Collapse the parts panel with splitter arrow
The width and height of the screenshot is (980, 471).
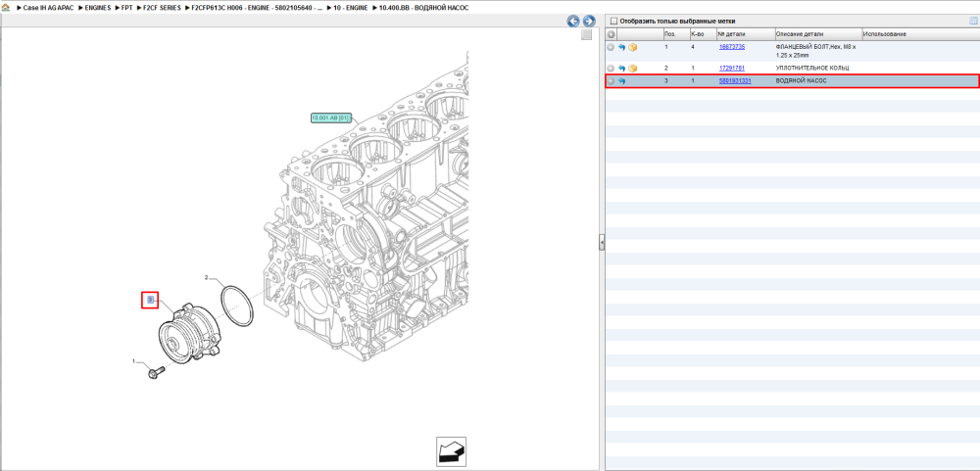(x=602, y=242)
